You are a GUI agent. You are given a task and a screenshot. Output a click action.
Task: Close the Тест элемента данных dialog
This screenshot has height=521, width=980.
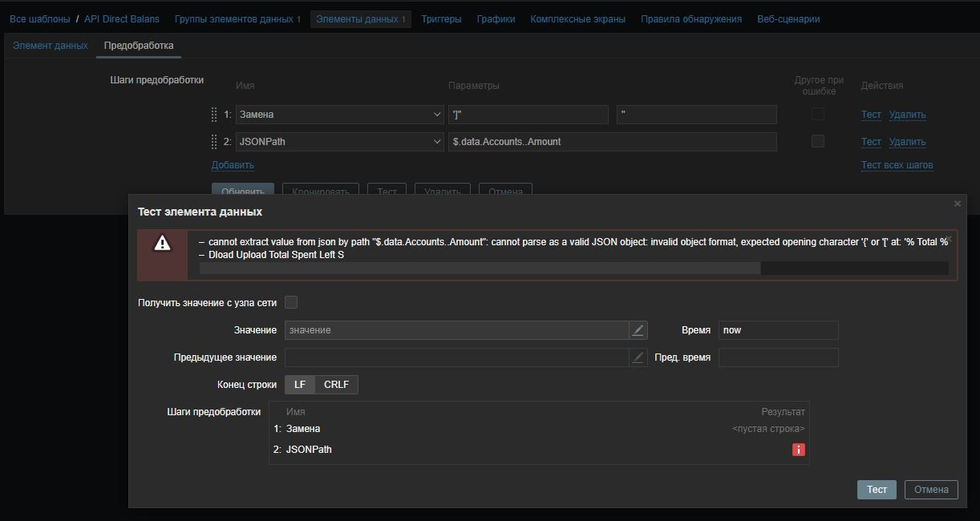pyautogui.click(x=957, y=204)
